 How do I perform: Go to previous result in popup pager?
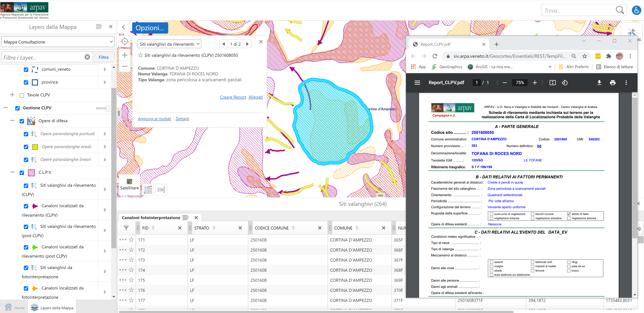(x=224, y=44)
